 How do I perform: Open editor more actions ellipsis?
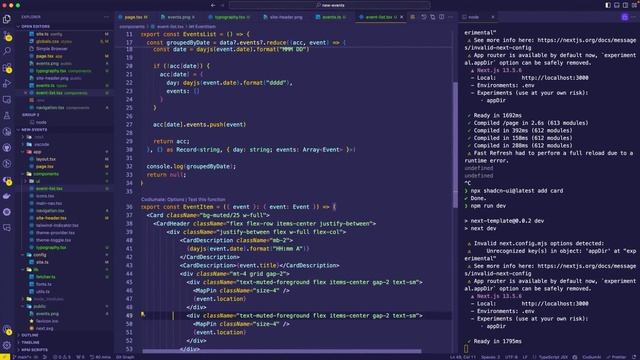point(451,17)
